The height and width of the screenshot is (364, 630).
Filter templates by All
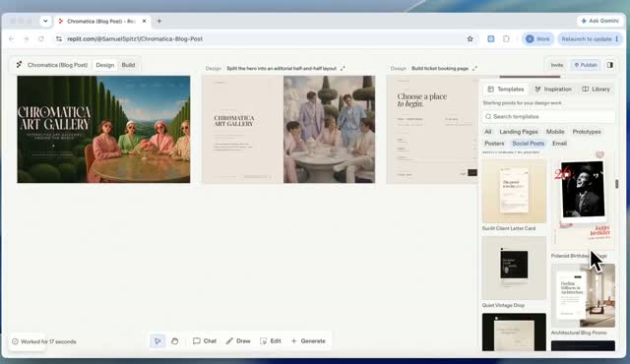[488, 132]
